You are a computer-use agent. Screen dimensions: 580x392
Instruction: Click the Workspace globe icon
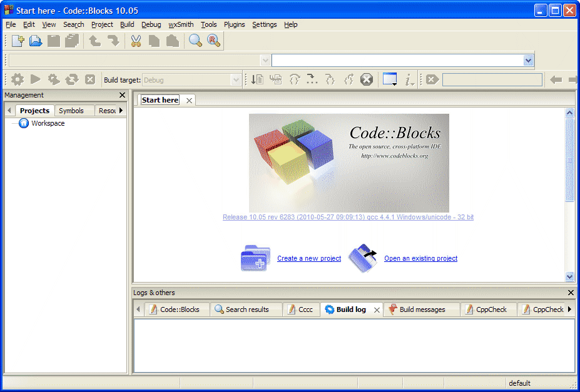(24, 123)
